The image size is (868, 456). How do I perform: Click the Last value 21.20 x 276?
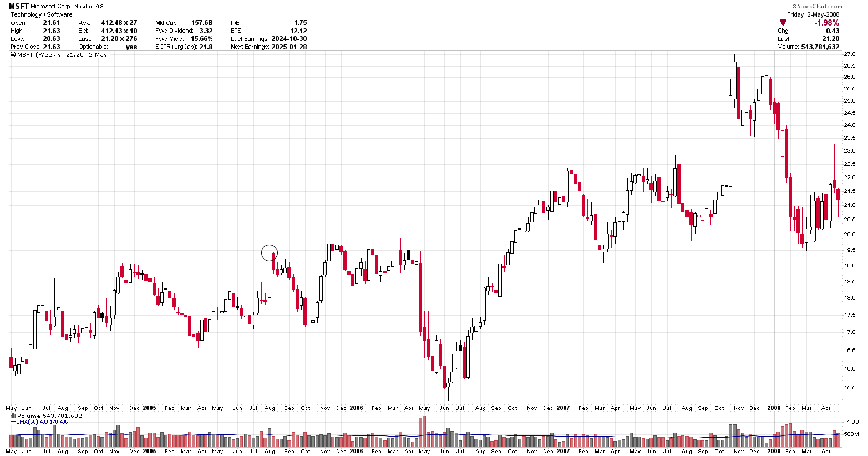(x=120, y=39)
